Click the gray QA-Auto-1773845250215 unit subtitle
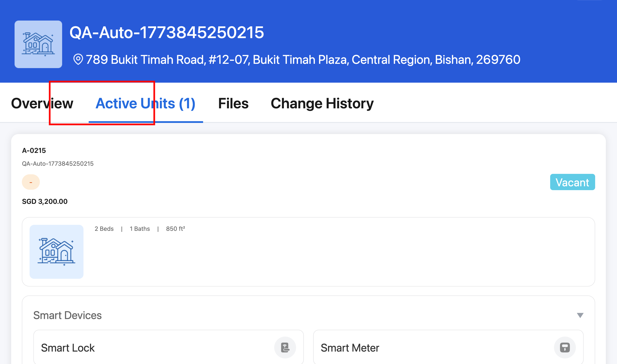This screenshot has width=617, height=364. (x=58, y=164)
